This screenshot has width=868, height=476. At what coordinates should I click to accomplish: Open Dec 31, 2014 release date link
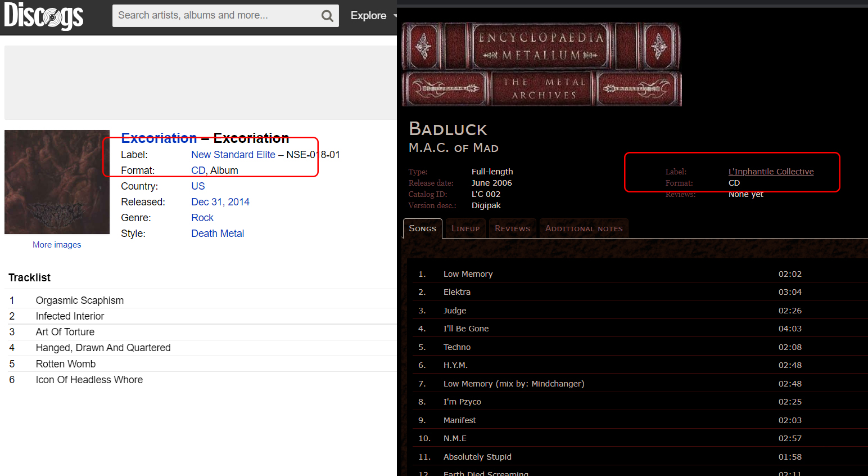(x=220, y=202)
